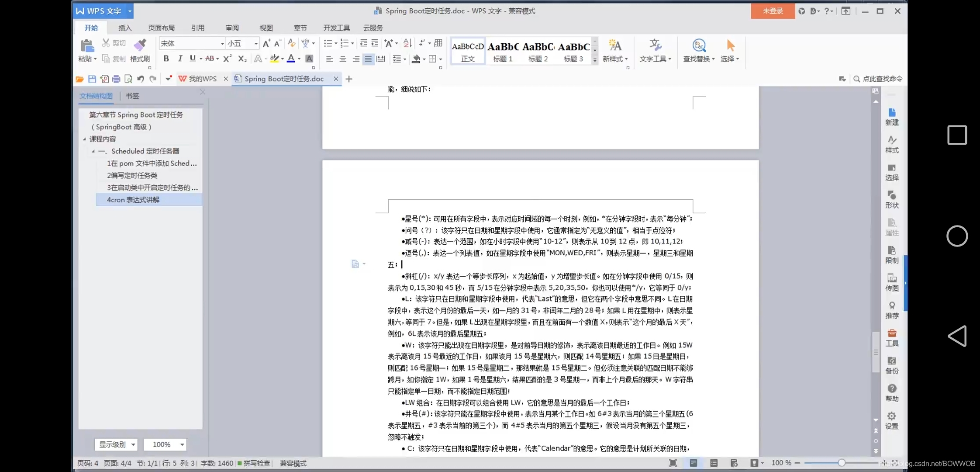Align text right

point(356,59)
